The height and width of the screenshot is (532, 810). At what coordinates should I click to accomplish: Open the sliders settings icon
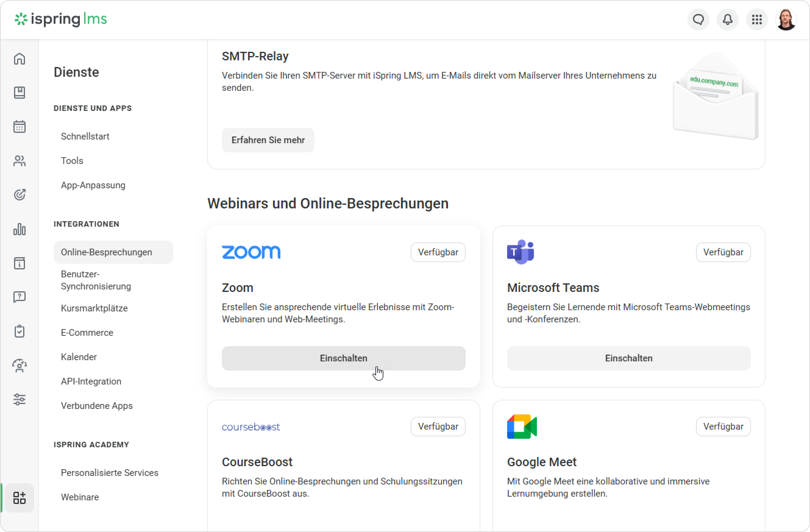[x=20, y=399]
